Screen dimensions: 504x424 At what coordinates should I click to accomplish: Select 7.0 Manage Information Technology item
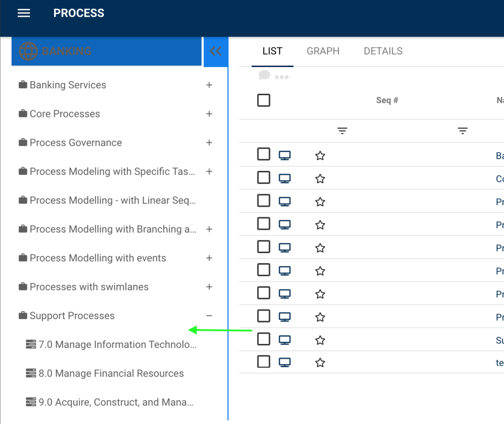pyautogui.click(x=117, y=345)
